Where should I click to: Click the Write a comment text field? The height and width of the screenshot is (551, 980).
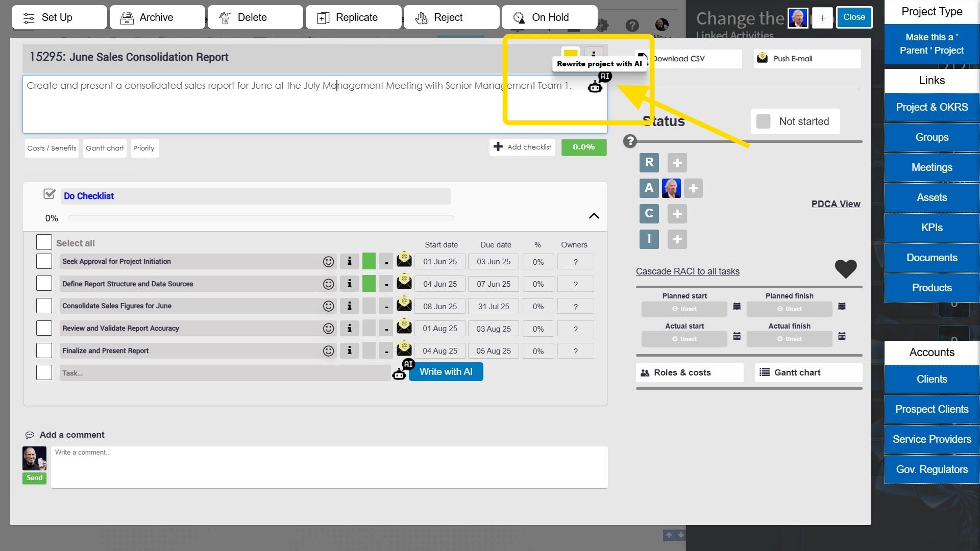(329, 467)
